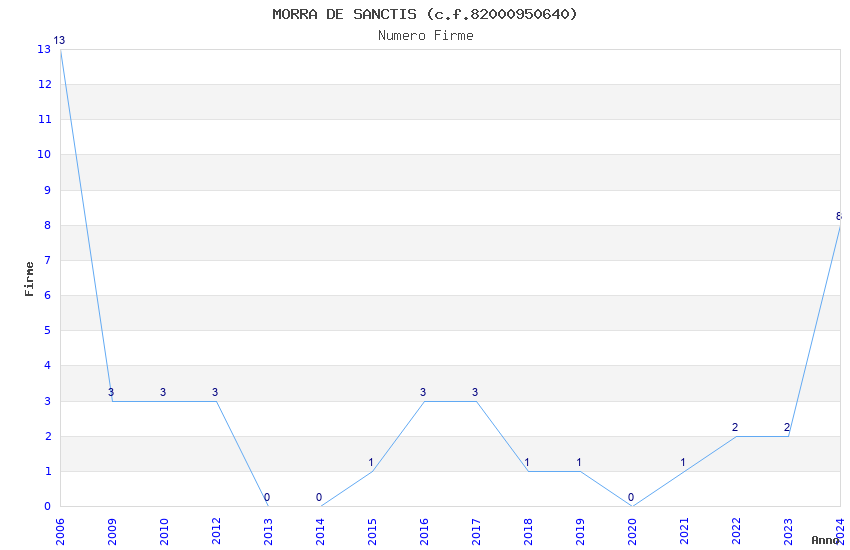Select the data value 3 above year 2010

pyautogui.click(x=163, y=392)
